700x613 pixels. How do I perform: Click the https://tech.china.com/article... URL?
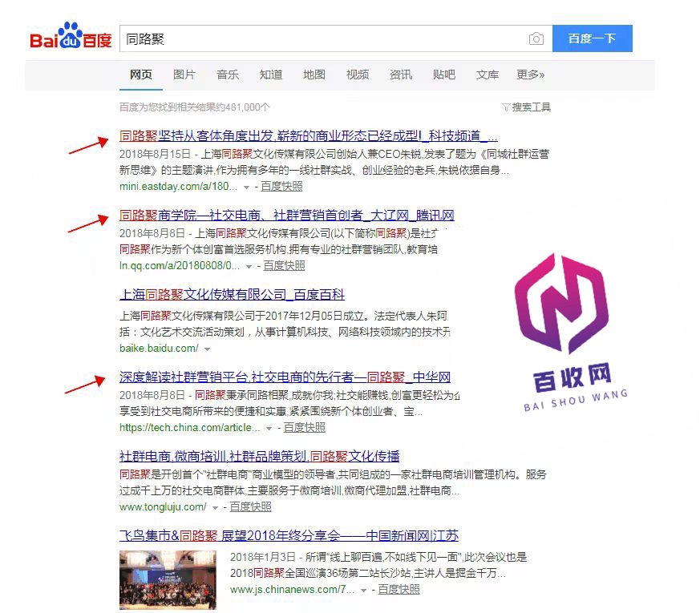[x=190, y=427]
